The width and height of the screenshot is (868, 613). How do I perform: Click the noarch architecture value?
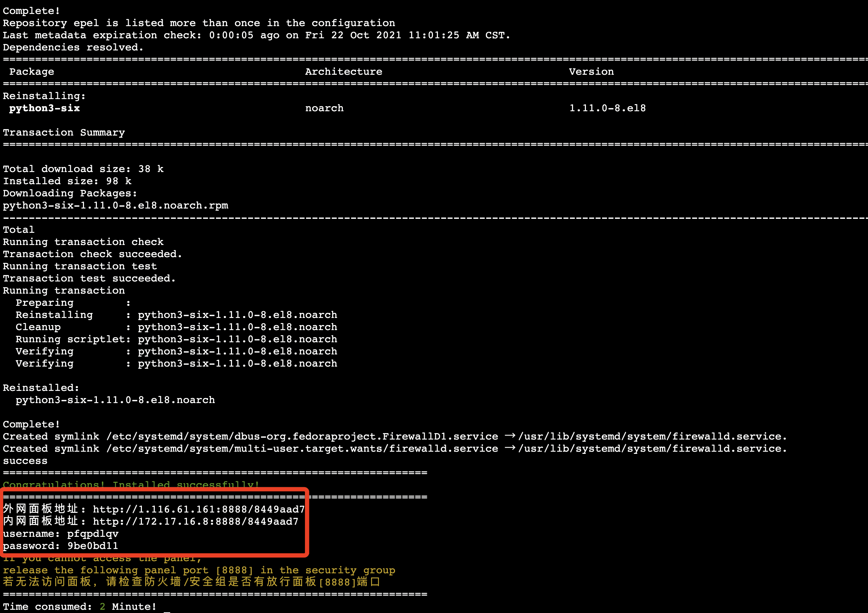point(324,108)
